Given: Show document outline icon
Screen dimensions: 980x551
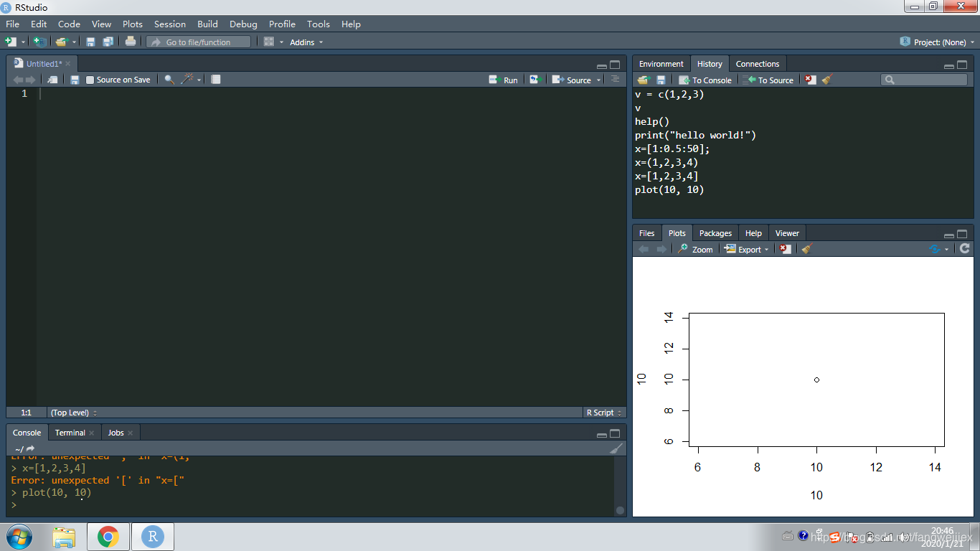Looking at the screenshot, I should tap(615, 80).
